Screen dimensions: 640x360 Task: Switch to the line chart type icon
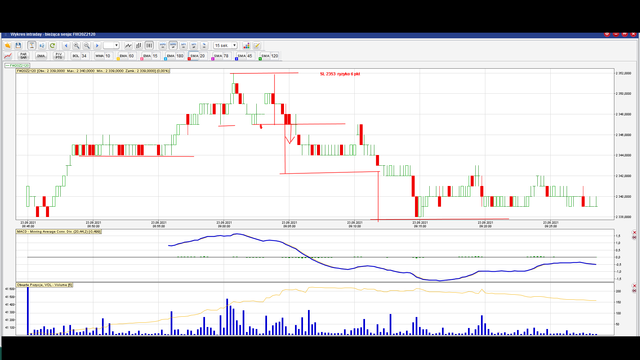click(x=128, y=46)
